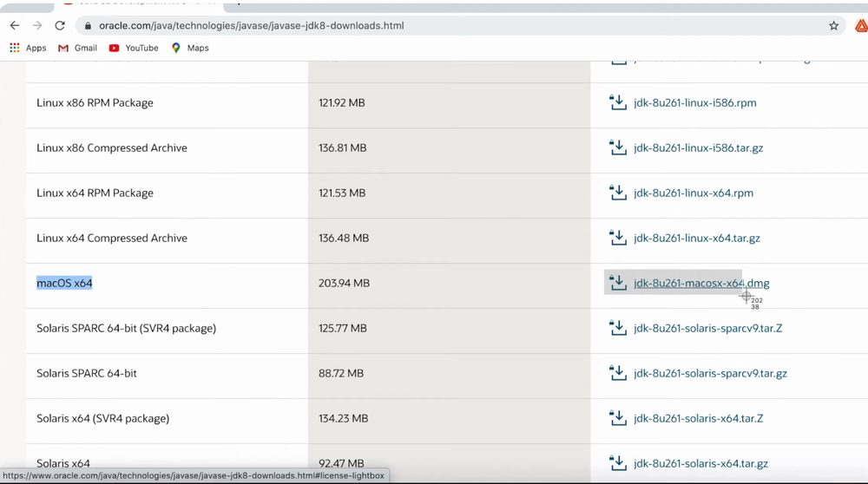The height and width of the screenshot is (484, 868).
Task: Download jdk-8u261-solaris-sparcv9.tar.Z link
Action: click(708, 329)
